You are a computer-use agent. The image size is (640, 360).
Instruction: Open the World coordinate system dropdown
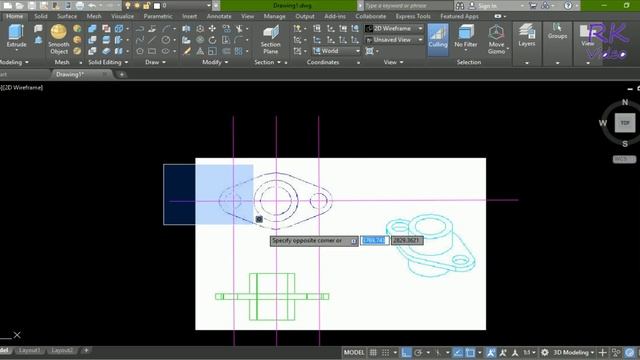pyautogui.click(x=337, y=51)
